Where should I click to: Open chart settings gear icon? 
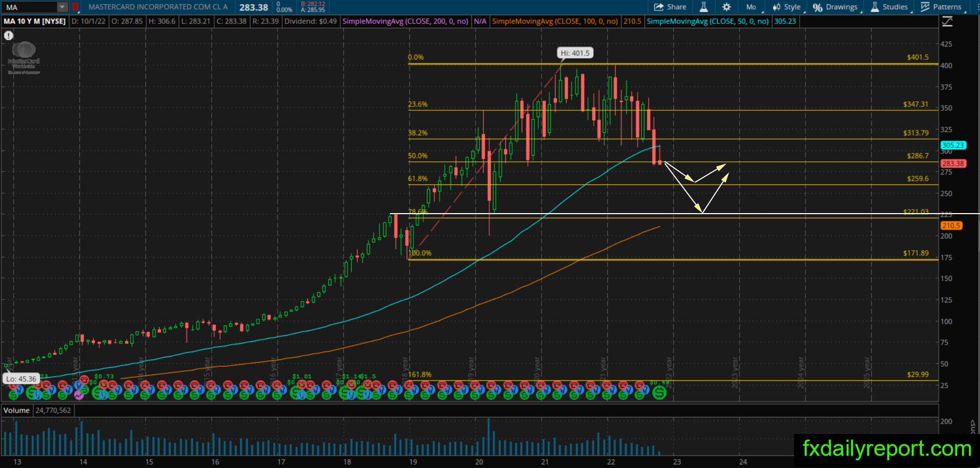(727, 7)
